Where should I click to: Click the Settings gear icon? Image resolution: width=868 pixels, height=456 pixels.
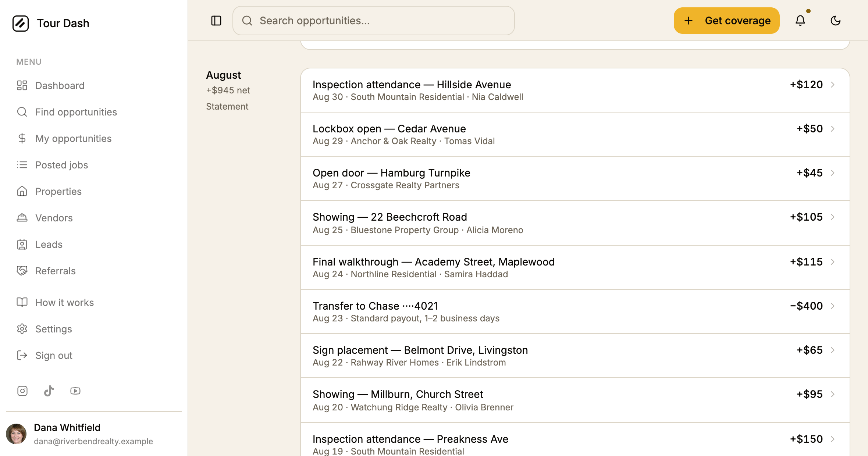(22, 329)
